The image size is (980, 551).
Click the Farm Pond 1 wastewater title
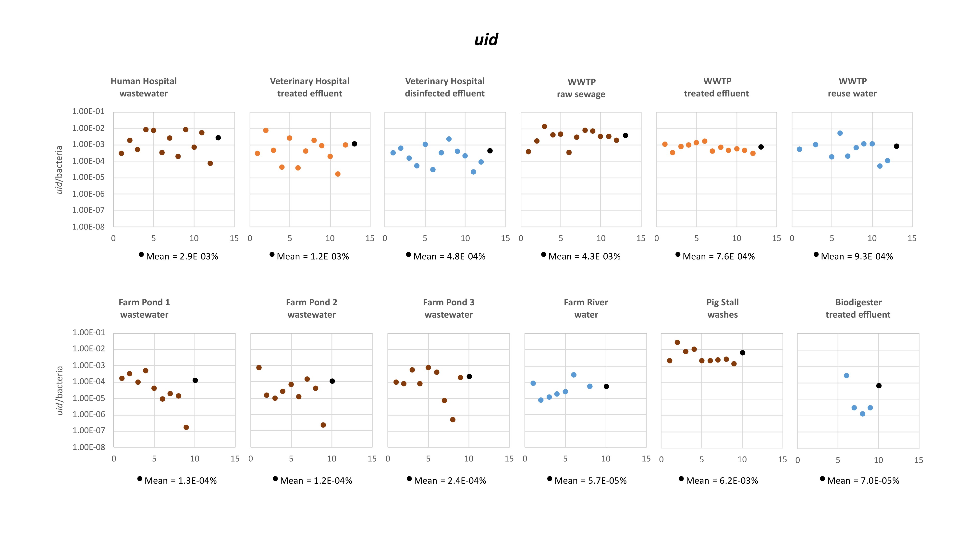coord(144,308)
